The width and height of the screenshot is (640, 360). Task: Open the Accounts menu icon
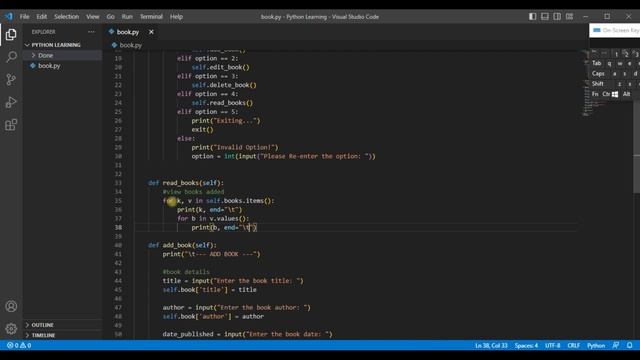point(11,306)
